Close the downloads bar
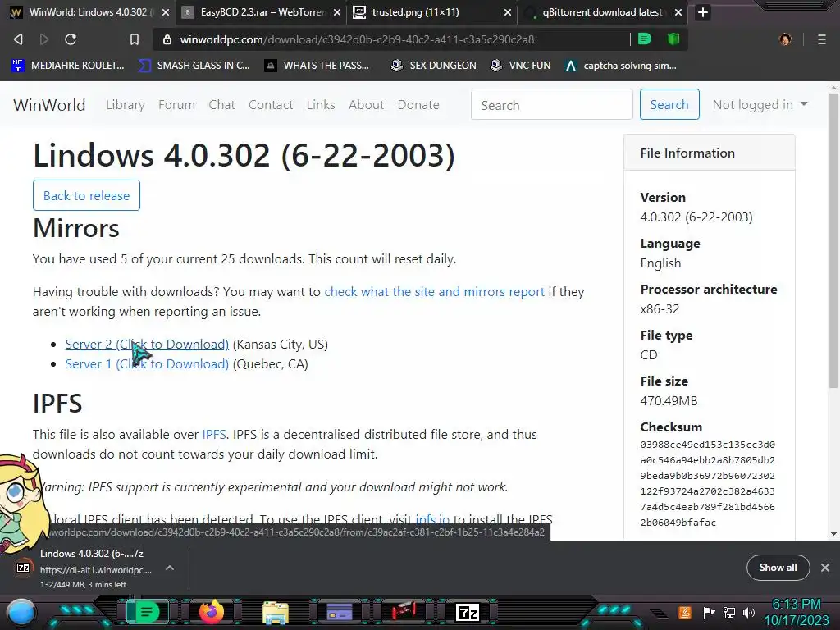The image size is (840, 630). [825, 568]
